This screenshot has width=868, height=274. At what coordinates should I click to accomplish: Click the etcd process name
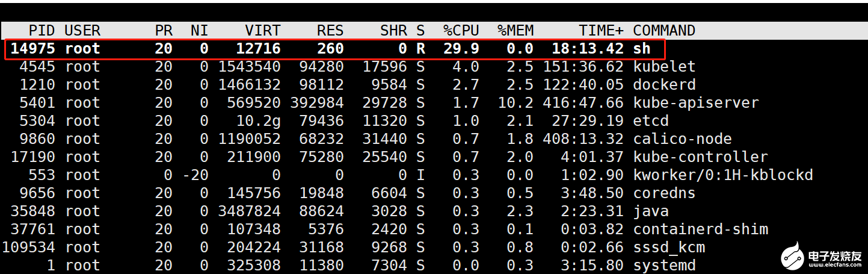click(x=651, y=121)
